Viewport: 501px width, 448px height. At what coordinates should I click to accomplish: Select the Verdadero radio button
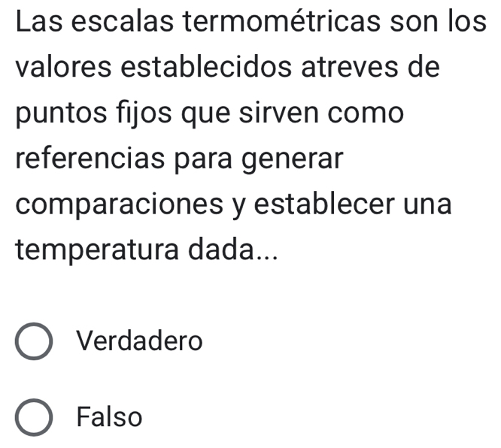pos(34,342)
